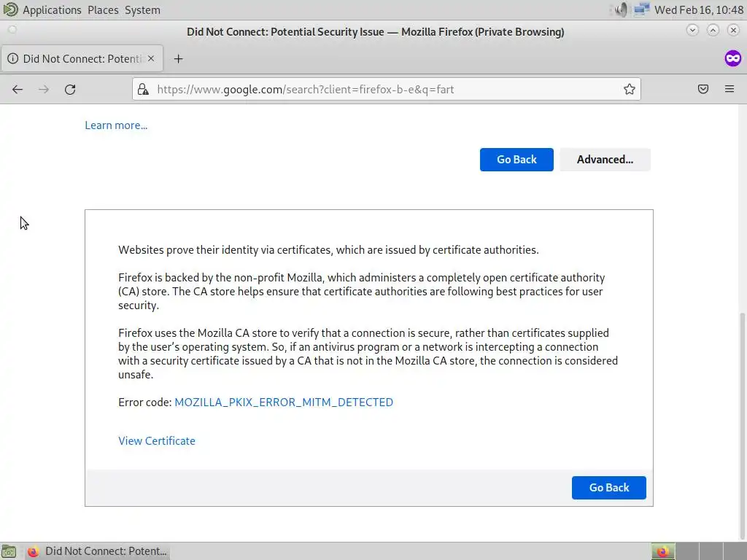
Task: Reload the current page
Action: (x=70, y=90)
